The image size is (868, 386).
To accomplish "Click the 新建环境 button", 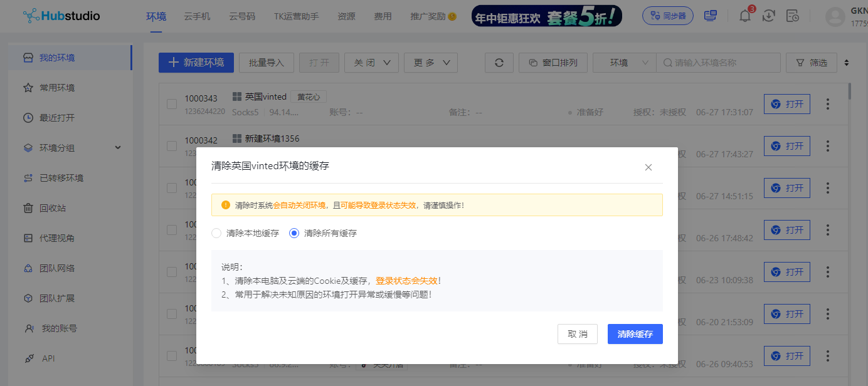I will tap(196, 63).
